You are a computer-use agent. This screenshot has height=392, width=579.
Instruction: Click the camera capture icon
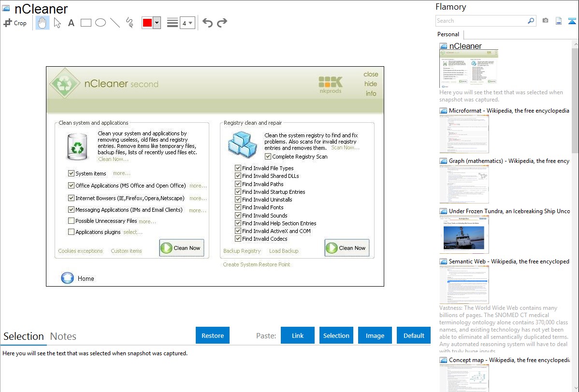click(545, 21)
